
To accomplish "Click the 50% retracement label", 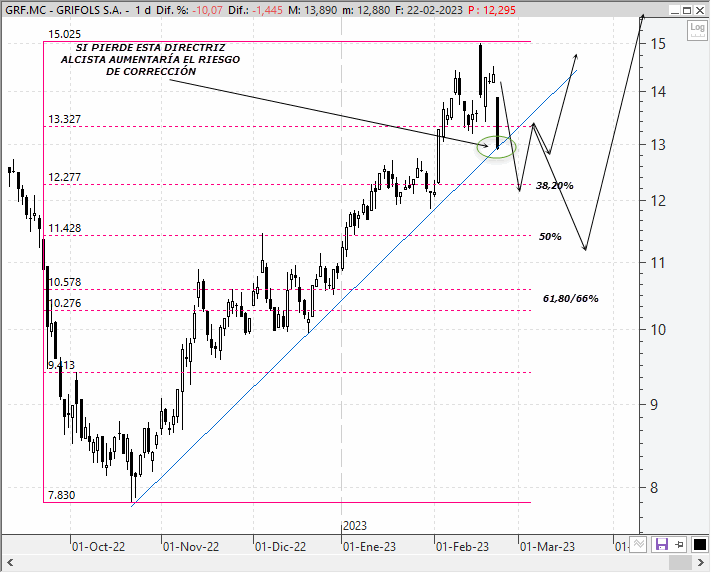I will point(550,237).
